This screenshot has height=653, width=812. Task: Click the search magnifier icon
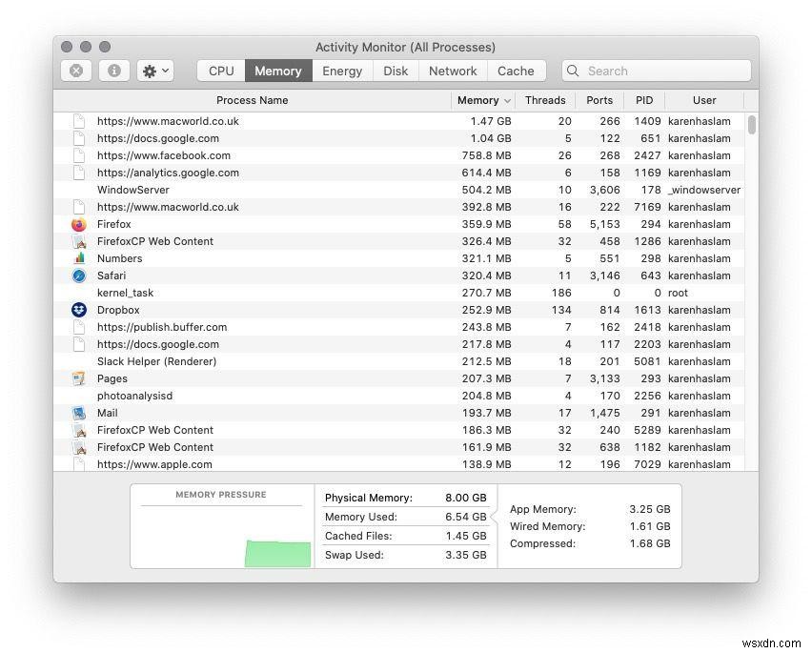point(572,71)
